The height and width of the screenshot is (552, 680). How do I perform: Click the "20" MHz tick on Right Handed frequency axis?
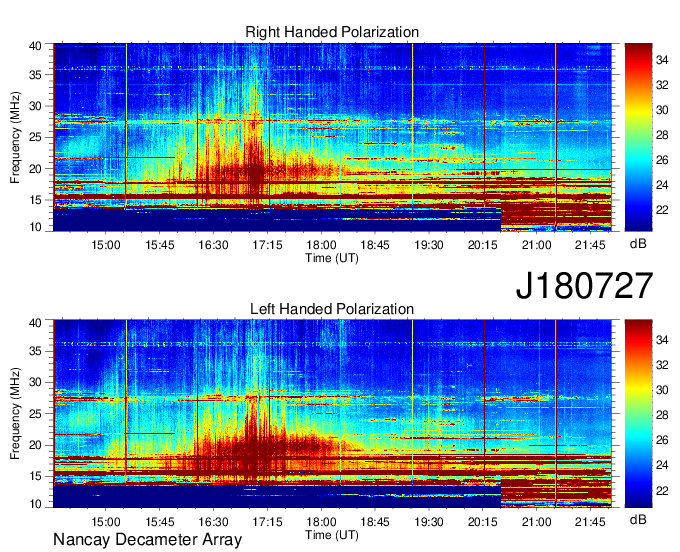coord(35,169)
